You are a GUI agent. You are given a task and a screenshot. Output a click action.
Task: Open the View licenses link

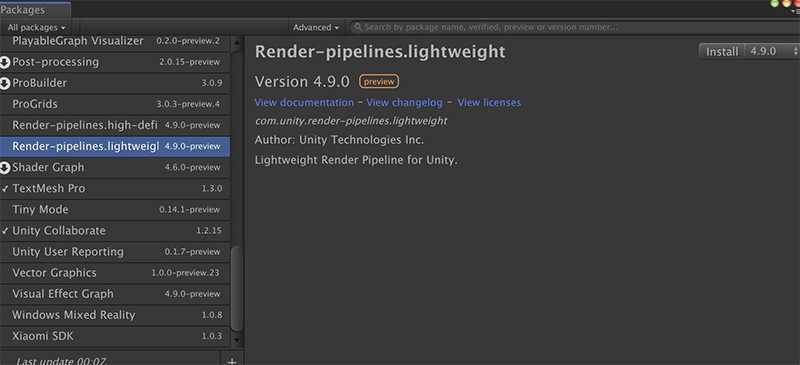(489, 102)
